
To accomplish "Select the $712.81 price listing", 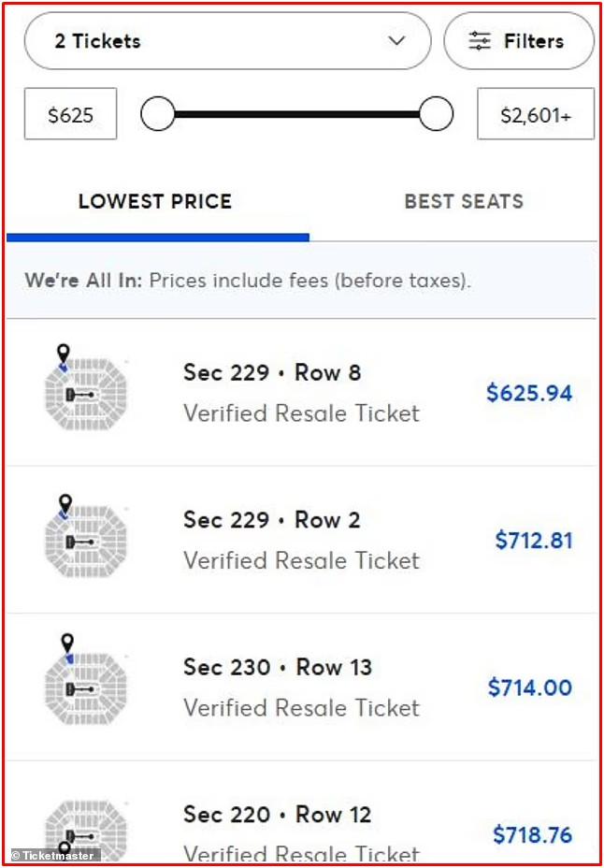I will [x=302, y=540].
